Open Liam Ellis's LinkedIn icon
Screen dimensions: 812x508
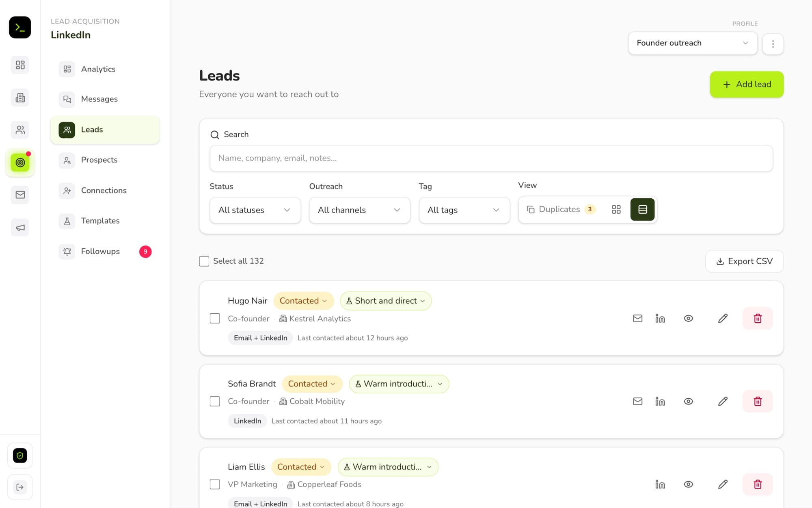pyautogui.click(x=660, y=484)
